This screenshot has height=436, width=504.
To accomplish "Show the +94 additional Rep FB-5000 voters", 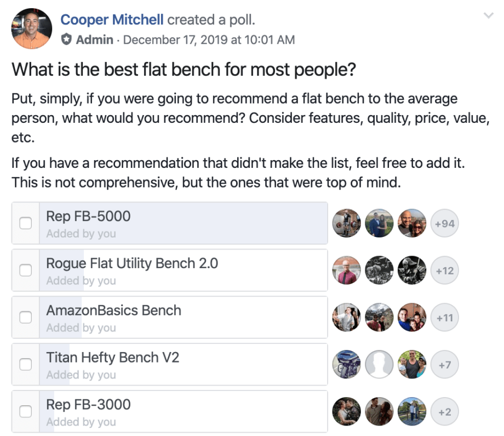I will pyautogui.click(x=444, y=223).
